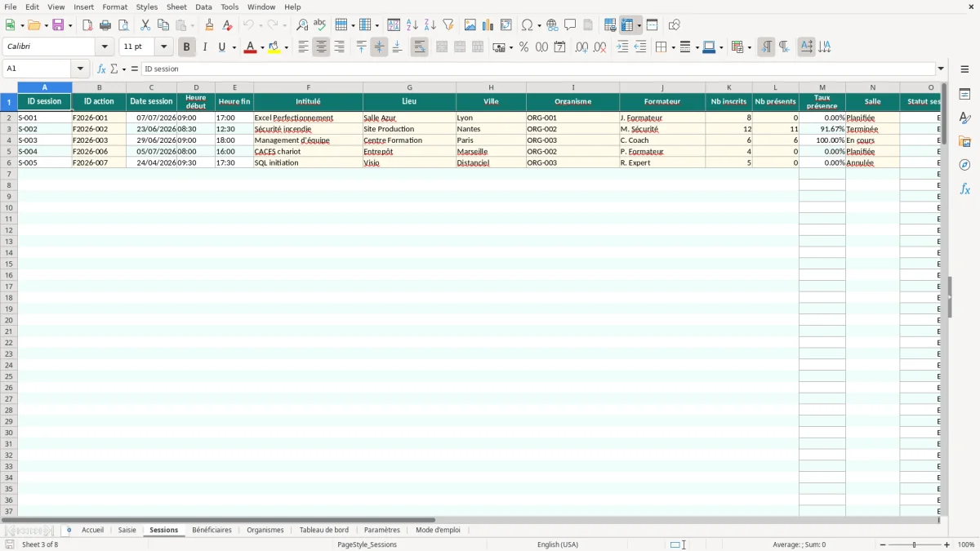
Task: Align cell text right
Action: 339,47
